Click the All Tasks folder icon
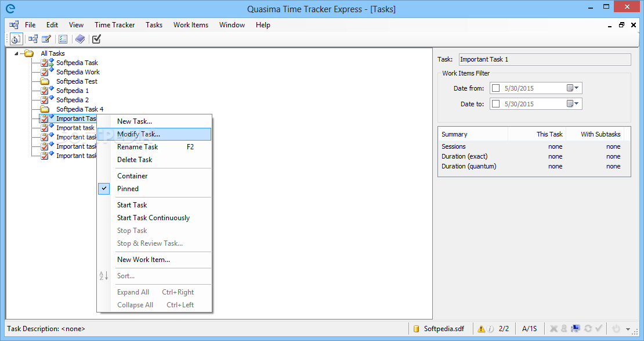This screenshot has height=341, width=644. tap(29, 53)
